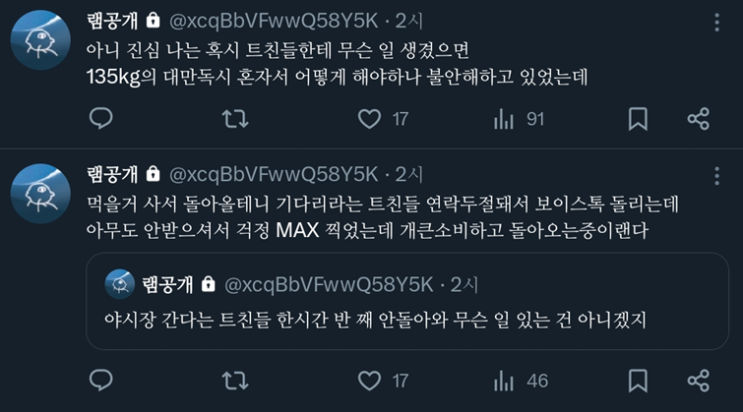Retweet the first tweet
The width and height of the screenshot is (743, 412).
[235, 119]
